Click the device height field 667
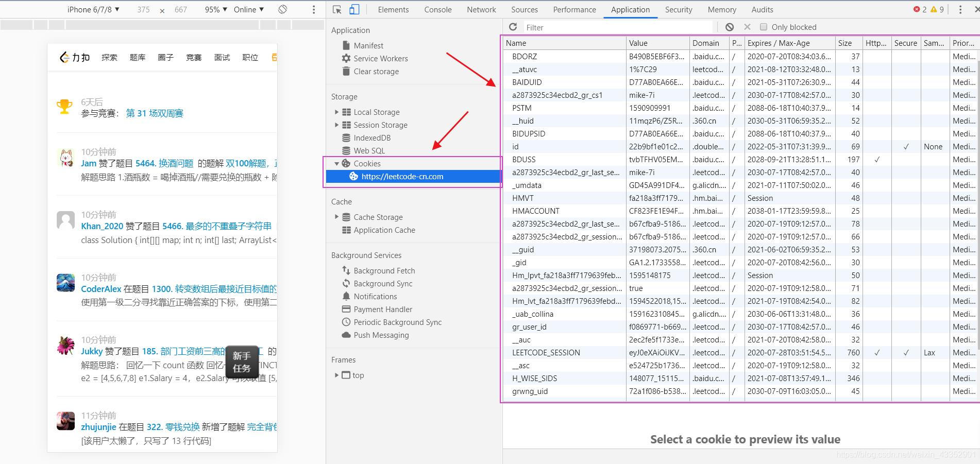The height and width of the screenshot is (464, 980). click(x=181, y=9)
